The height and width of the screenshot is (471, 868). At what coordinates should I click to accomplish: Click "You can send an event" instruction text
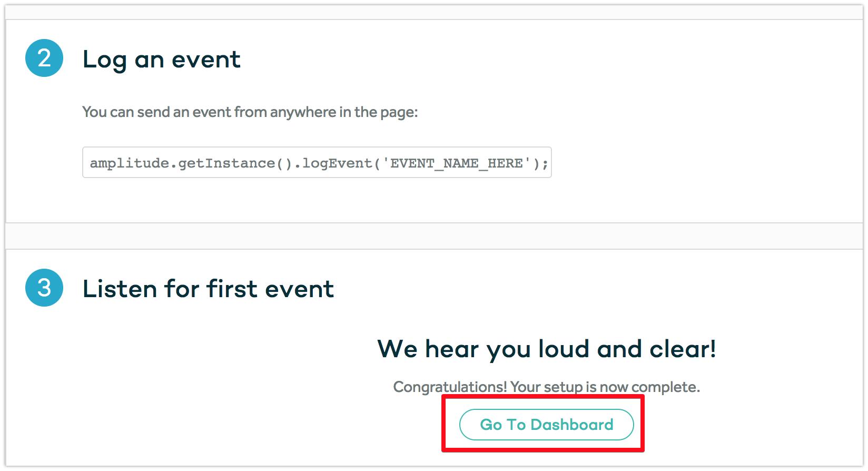pos(157,112)
